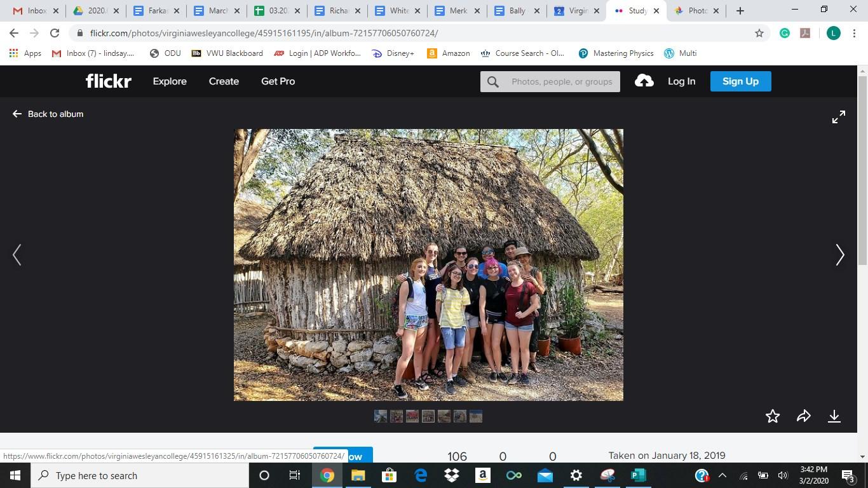Open the Create menu on Flickr
868x488 pixels.
tap(224, 81)
